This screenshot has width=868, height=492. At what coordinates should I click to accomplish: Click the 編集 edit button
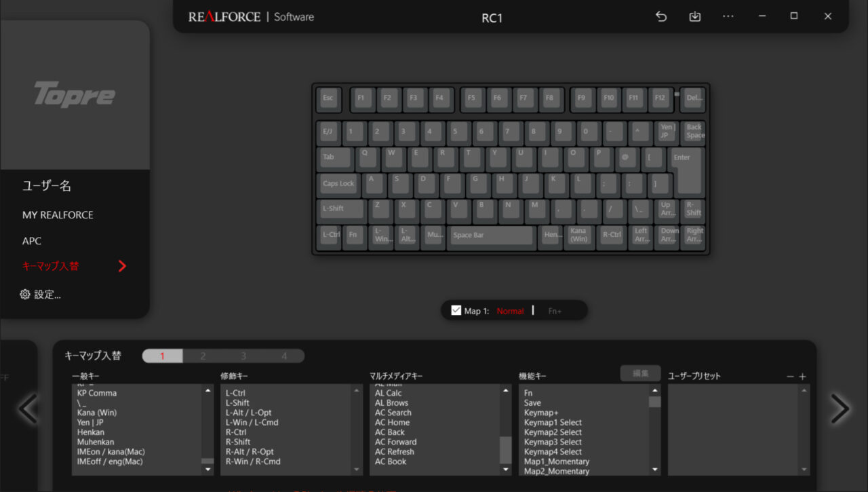tap(640, 373)
